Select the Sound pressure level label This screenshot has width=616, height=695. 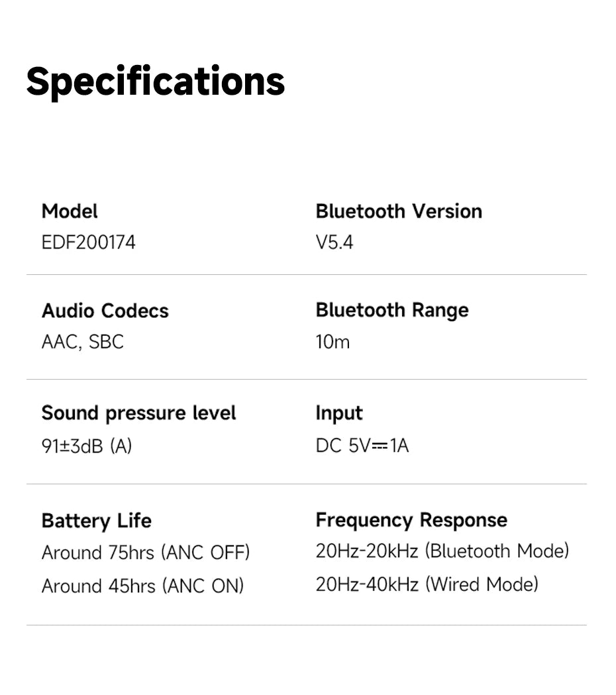[138, 413]
